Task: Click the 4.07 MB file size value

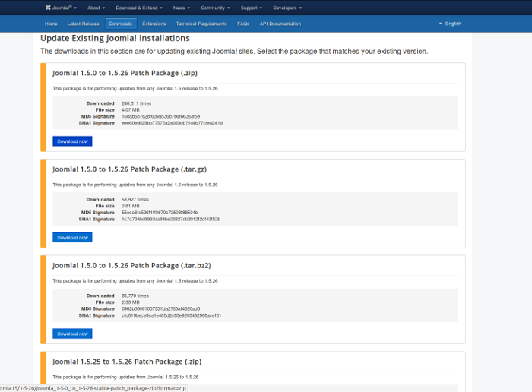Action: pos(131,110)
